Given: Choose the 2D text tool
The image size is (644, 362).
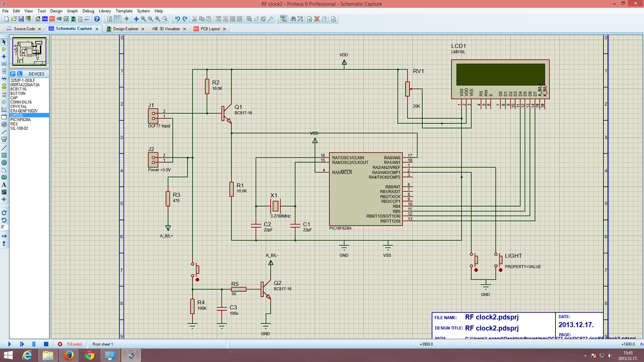Looking at the screenshot, I should 4,185.
